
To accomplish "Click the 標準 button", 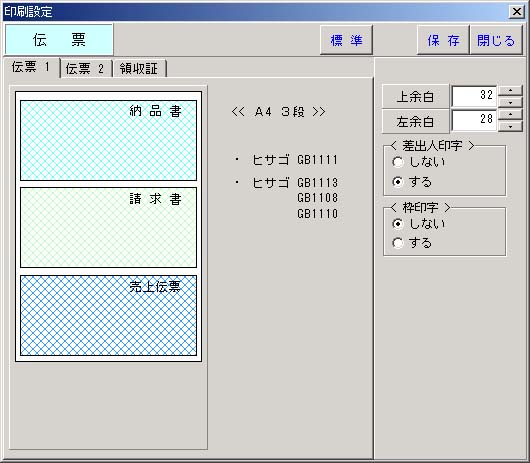I will (x=346, y=40).
